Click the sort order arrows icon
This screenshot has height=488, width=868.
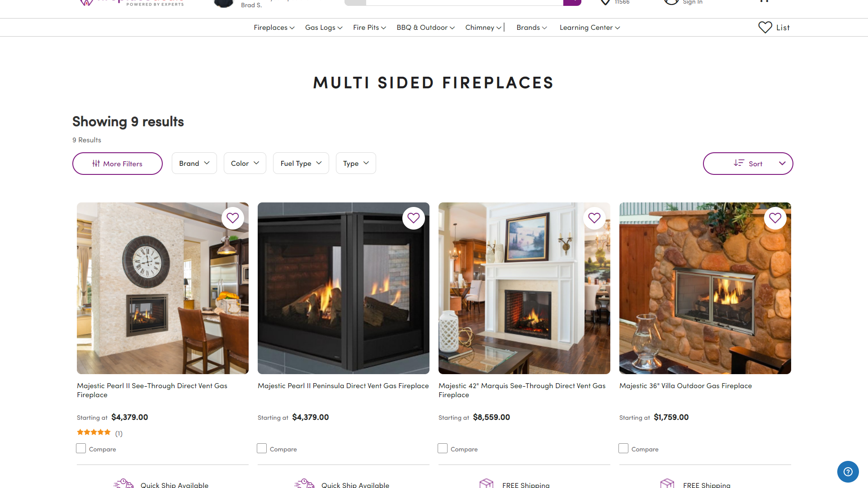click(x=739, y=163)
